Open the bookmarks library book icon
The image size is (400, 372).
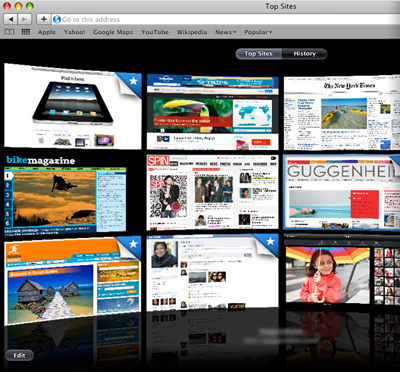[10, 32]
